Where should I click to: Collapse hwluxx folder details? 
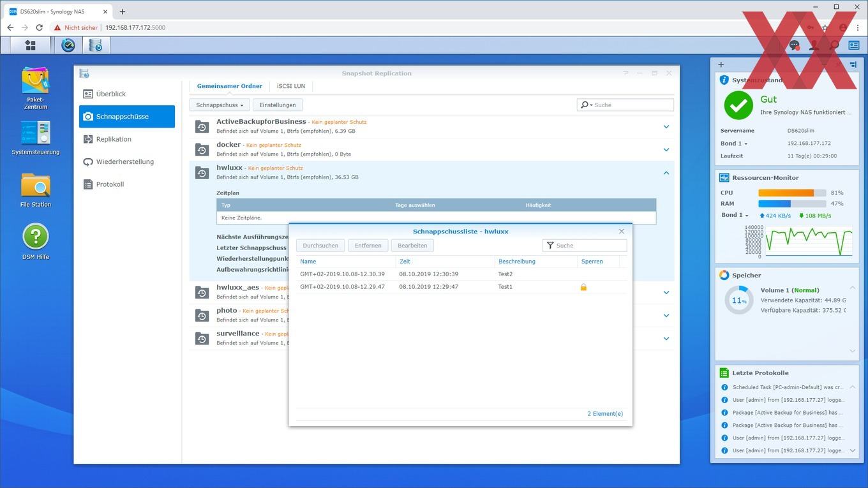(x=666, y=172)
